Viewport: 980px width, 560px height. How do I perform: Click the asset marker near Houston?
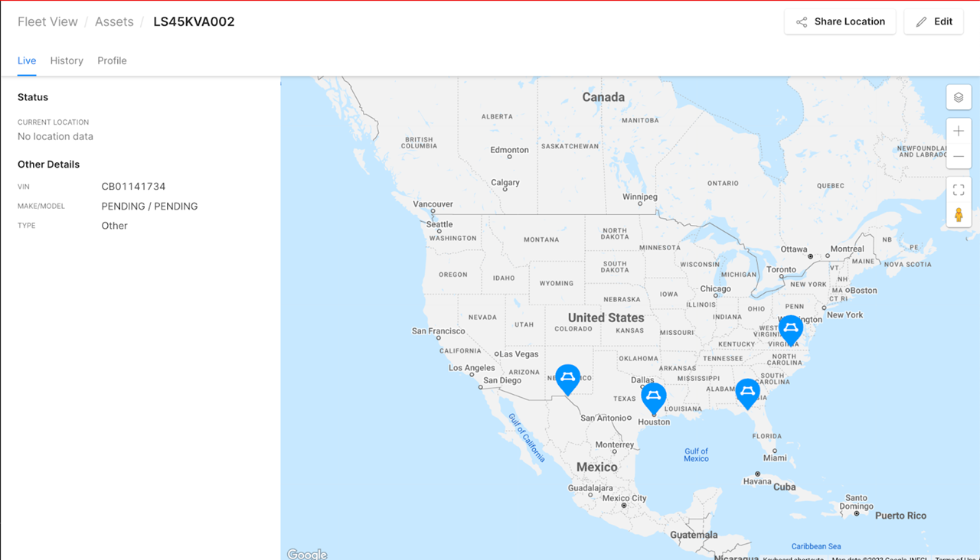[654, 396]
